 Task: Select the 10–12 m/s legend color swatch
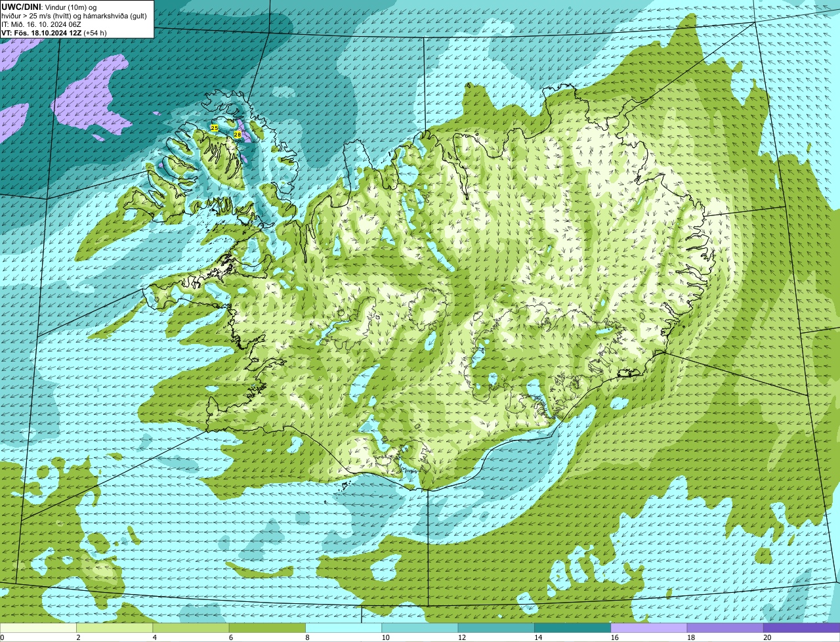pyautogui.click(x=420, y=628)
